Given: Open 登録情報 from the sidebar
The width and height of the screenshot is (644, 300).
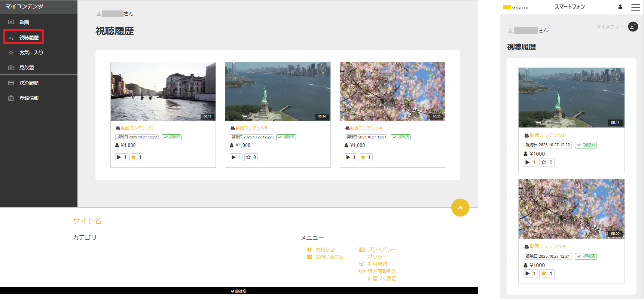Looking at the screenshot, I should coord(29,98).
